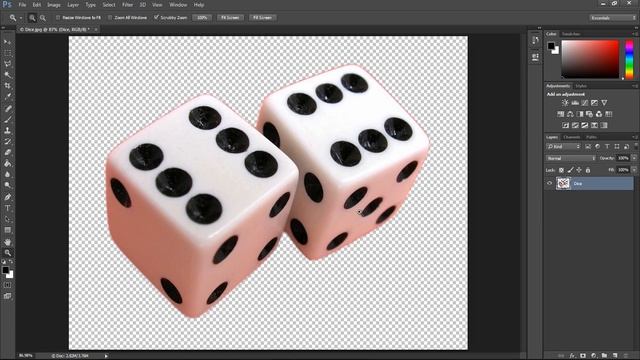640x360 pixels.
Task: Open the Image menu
Action: tap(53, 5)
